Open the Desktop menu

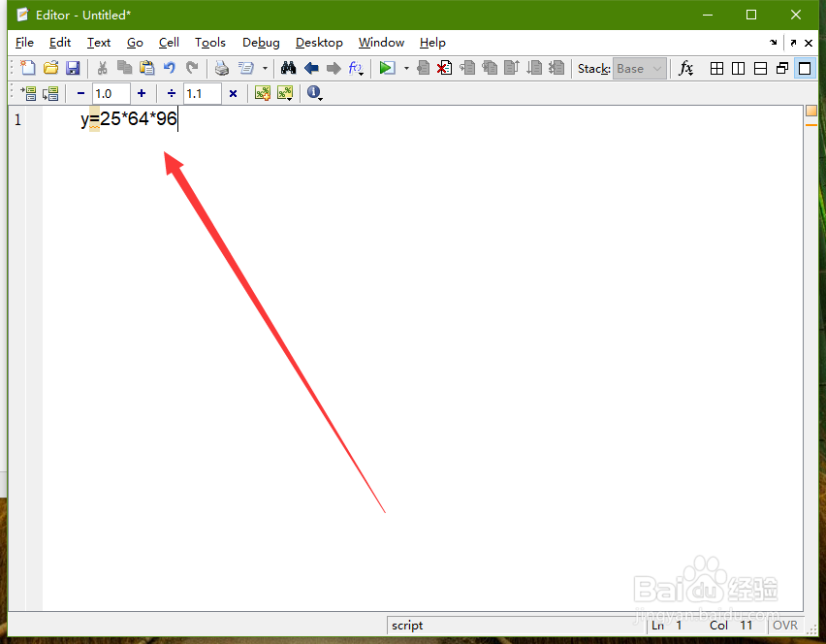319,43
